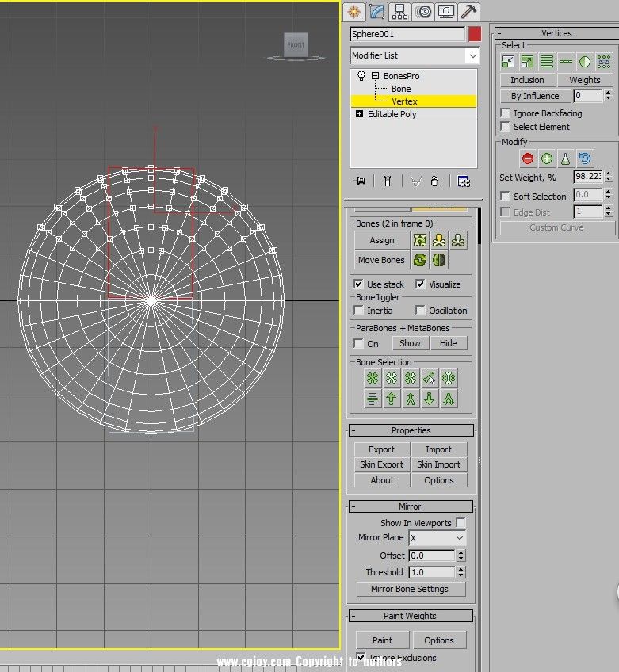The height and width of the screenshot is (672, 619).
Task: Pin the modifier stack
Action: pyautogui.click(x=359, y=181)
